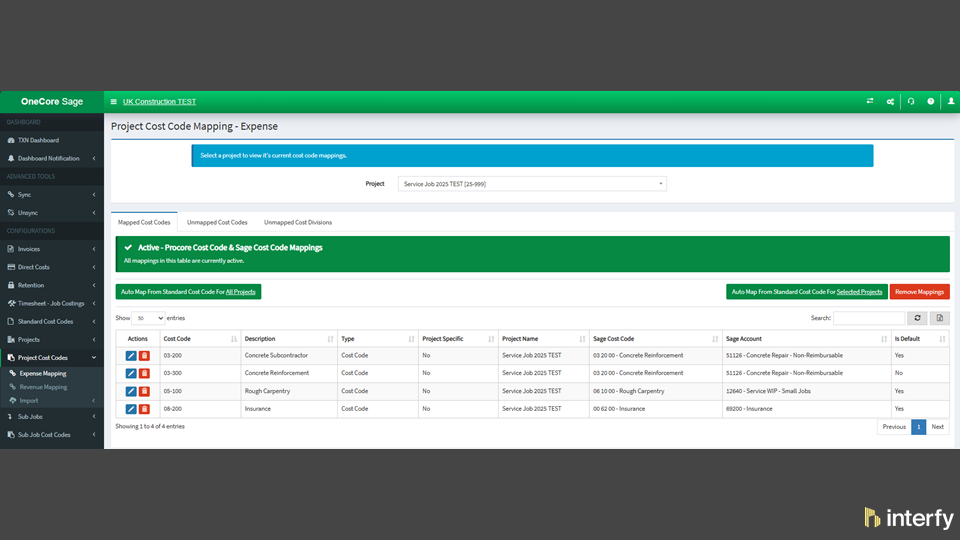Image resolution: width=960 pixels, height=540 pixels.
Task: Select page 1 in pagination
Action: pos(918,427)
